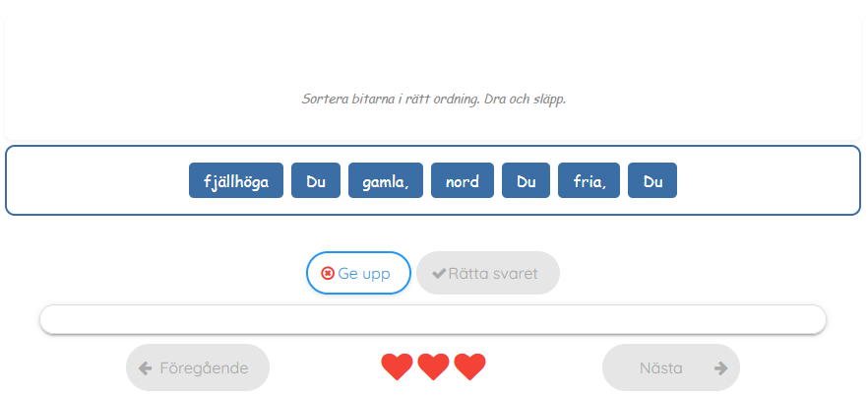Click the leftmost red heart icon
The width and height of the screenshot is (868, 398).
point(397,367)
